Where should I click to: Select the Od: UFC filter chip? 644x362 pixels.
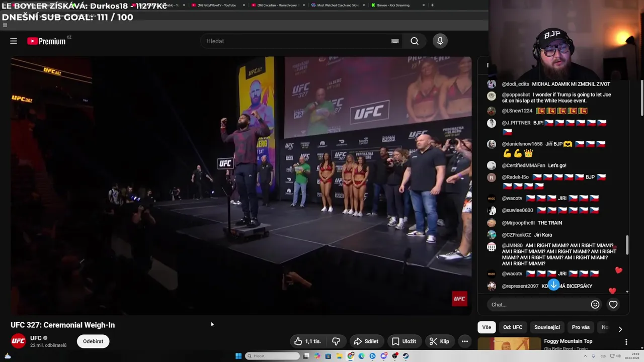pos(513,327)
